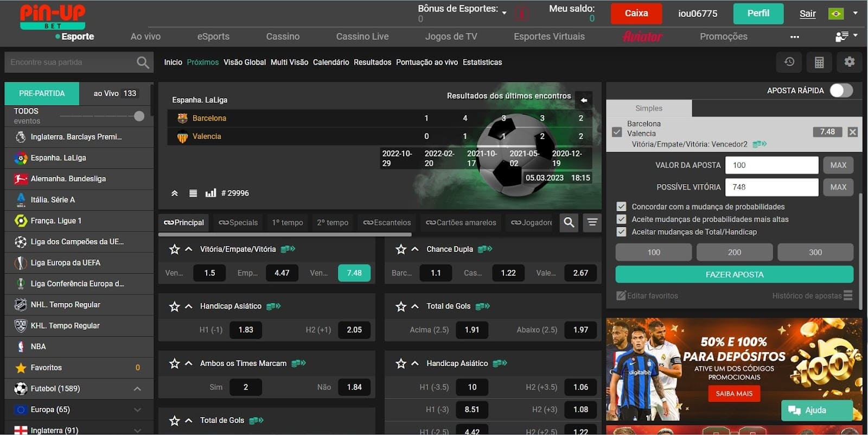Open the Bônus de Esportes dropdown arrow

(x=504, y=13)
